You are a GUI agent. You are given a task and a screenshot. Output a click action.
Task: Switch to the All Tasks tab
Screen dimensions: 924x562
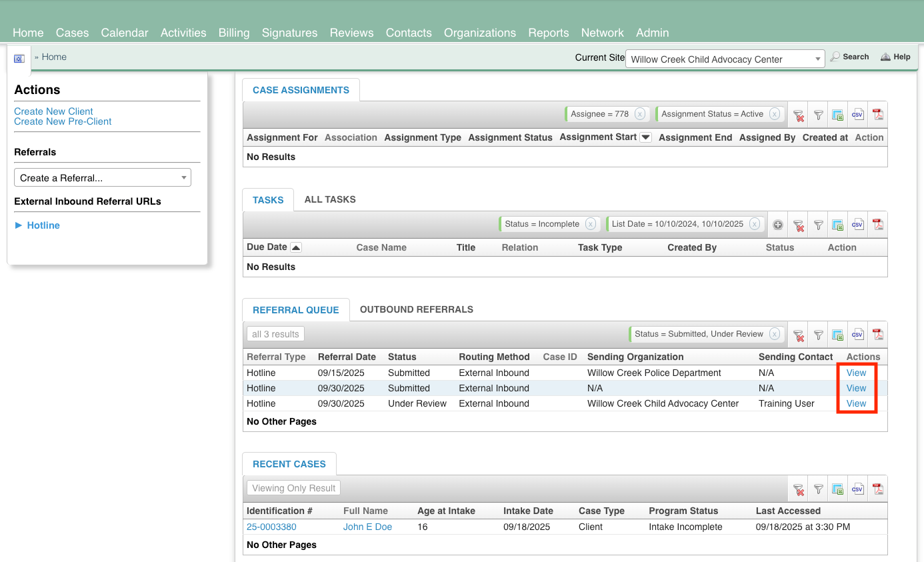click(330, 199)
